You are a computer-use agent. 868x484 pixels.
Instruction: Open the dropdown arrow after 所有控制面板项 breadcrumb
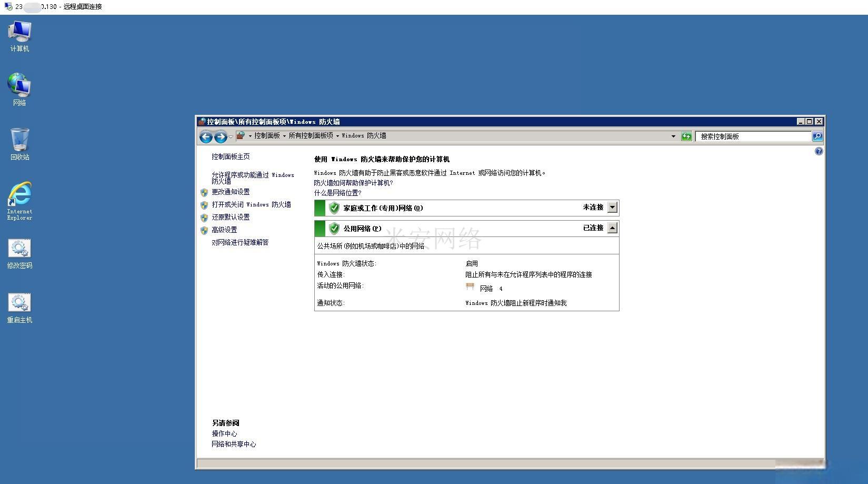[x=337, y=136]
